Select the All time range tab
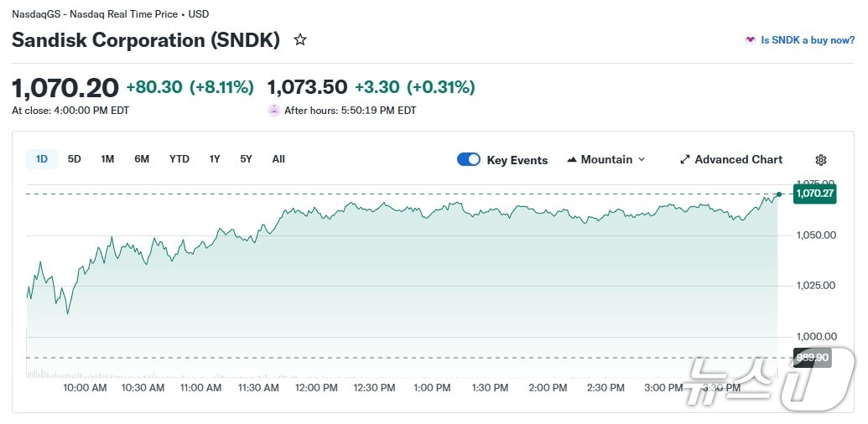 (x=278, y=159)
